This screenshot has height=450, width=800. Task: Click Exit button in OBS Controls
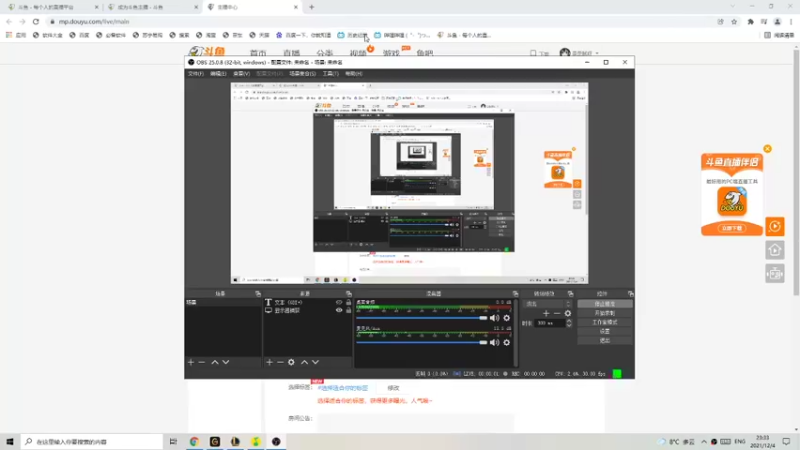pyautogui.click(x=605, y=340)
